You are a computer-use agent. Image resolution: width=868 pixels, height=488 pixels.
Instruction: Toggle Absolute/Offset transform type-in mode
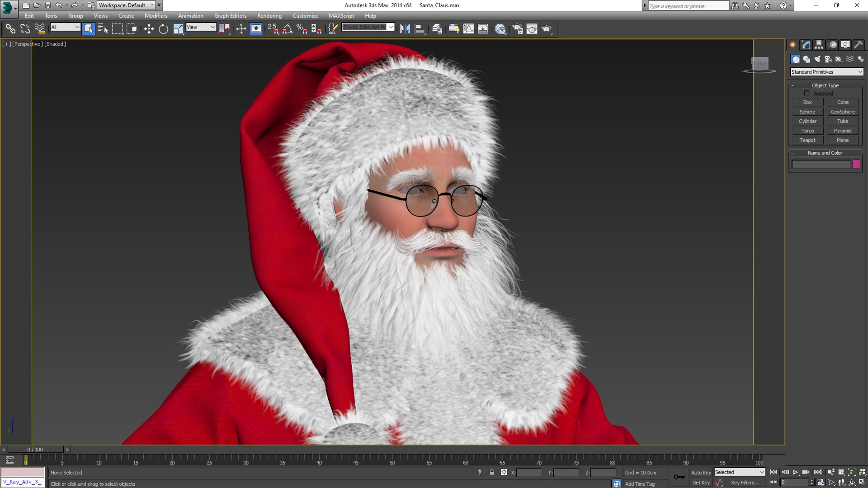tap(504, 472)
